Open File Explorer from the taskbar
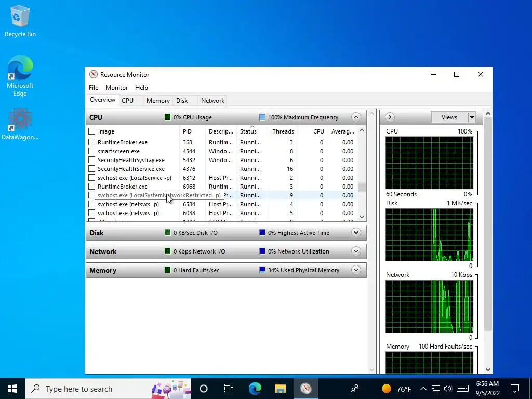This screenshot has width=532, height=399. coord(280,389)
